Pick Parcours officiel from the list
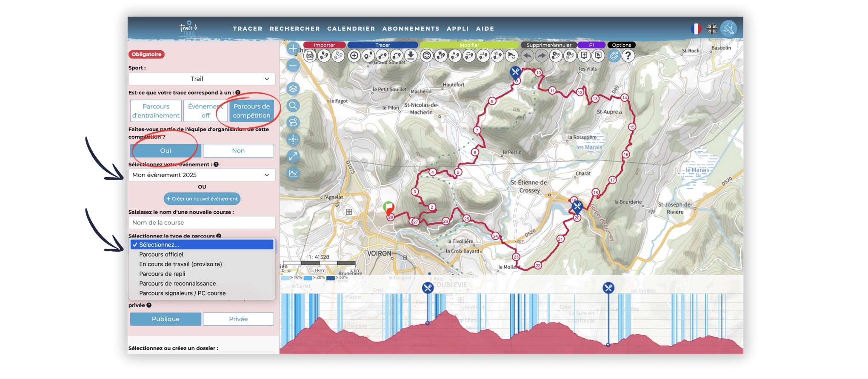Viewport: 868px width, 379px height. 161,254
